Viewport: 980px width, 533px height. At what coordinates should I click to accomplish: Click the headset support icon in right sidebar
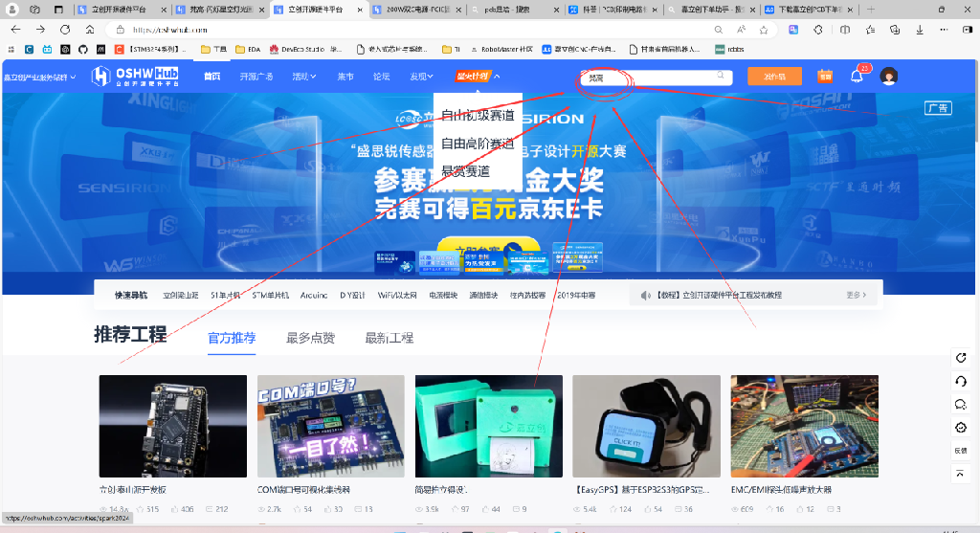961,381
